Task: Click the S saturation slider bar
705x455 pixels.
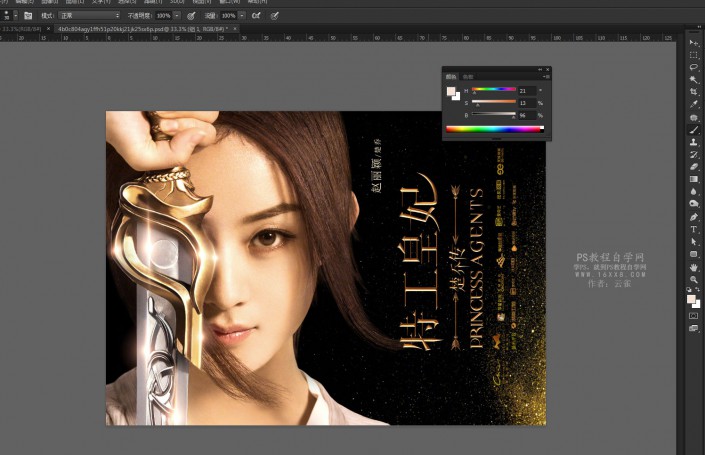Action: pos(494,102)
